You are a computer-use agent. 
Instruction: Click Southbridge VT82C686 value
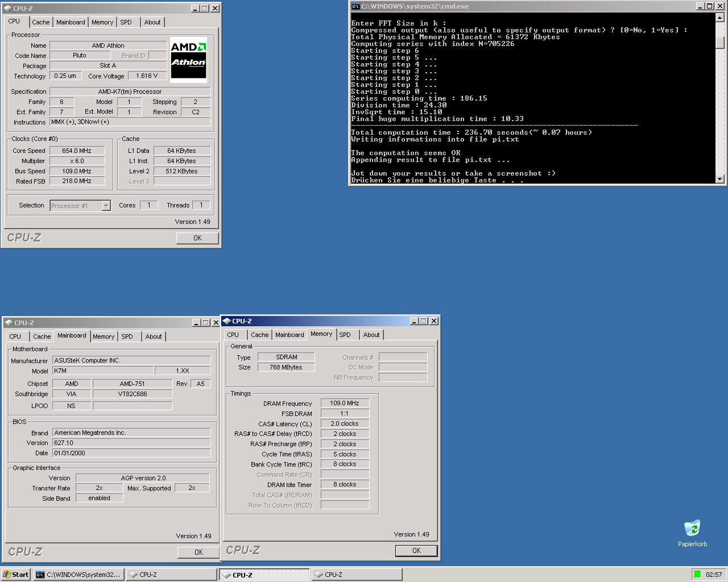point(133,394)
